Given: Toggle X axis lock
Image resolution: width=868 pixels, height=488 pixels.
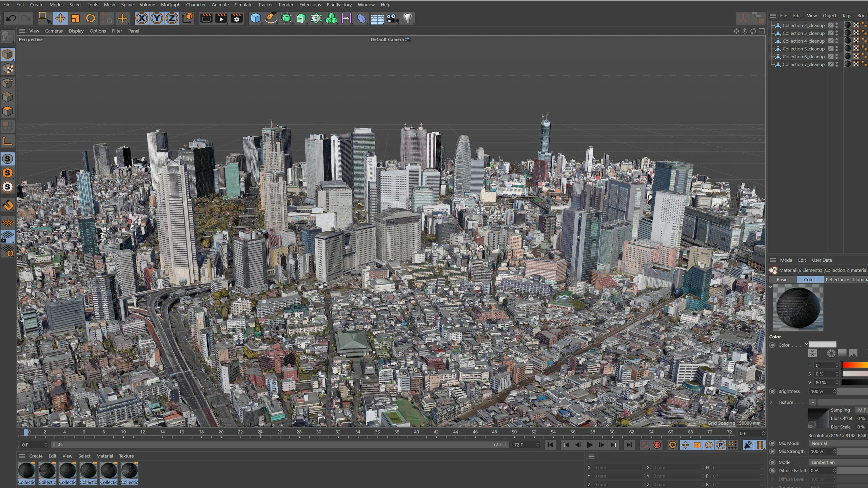Looking at the screenshot, I should [x=142, y=18].
